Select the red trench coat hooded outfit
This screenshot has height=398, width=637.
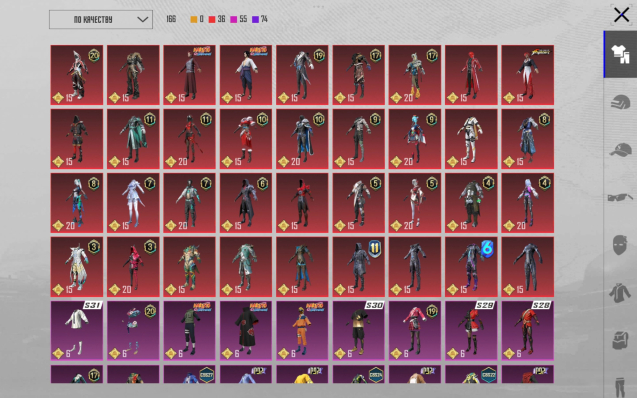click(x=471, y=75)
